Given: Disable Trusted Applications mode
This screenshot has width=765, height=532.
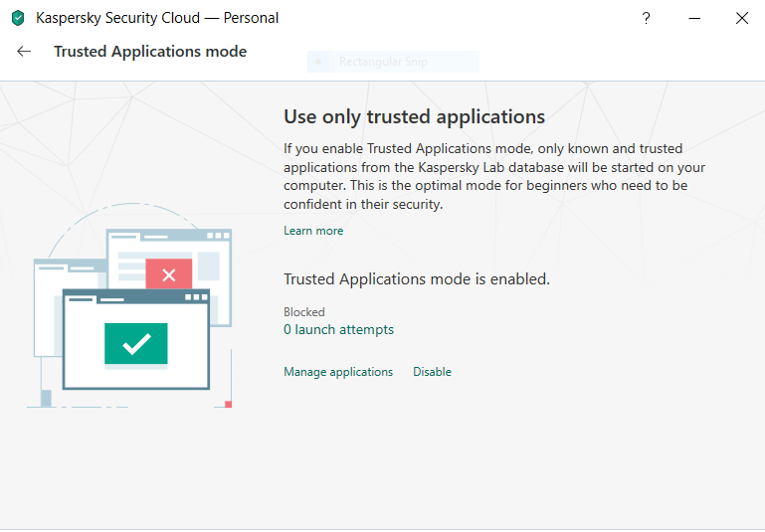Looking at the screenshot, I should click(x=432, y=372).
